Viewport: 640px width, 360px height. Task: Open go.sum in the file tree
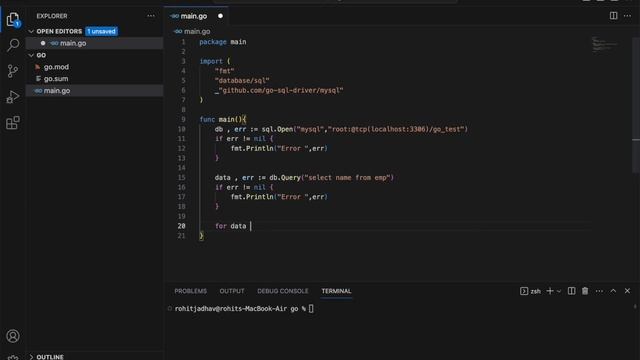(x=56, y=79)
